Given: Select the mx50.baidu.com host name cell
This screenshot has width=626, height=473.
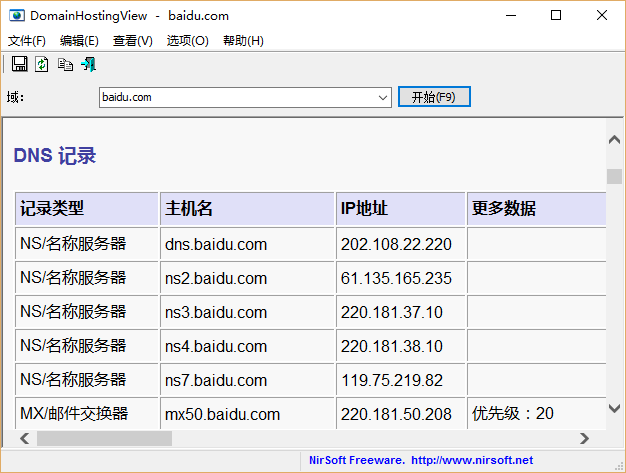Looking at the screenshot, I should click(247, 414).
